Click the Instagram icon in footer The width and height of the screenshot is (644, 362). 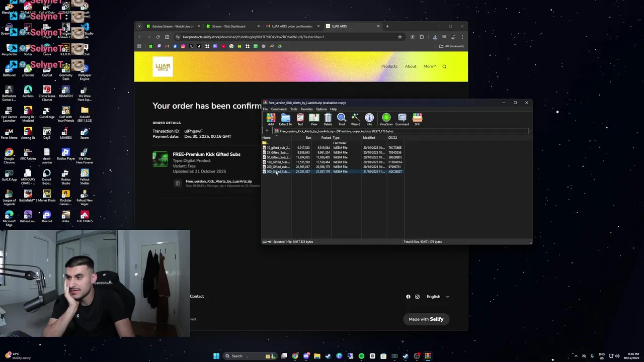pyautogui.click(x=417, y=297)
